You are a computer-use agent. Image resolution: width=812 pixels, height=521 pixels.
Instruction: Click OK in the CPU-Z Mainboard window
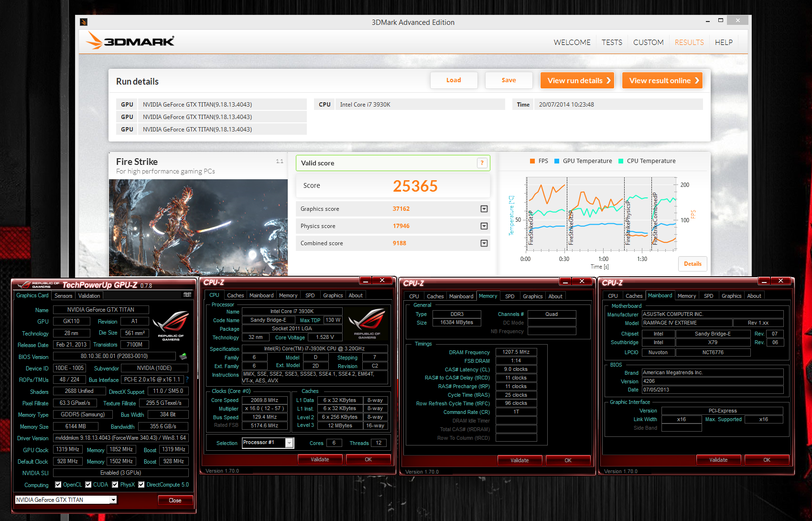[x=767, y=460]
